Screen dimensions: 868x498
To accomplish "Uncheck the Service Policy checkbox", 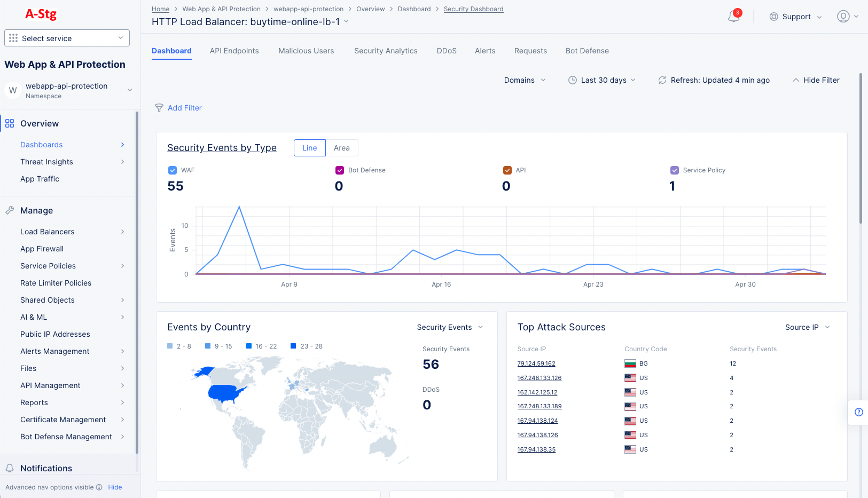I will point(674,170).
